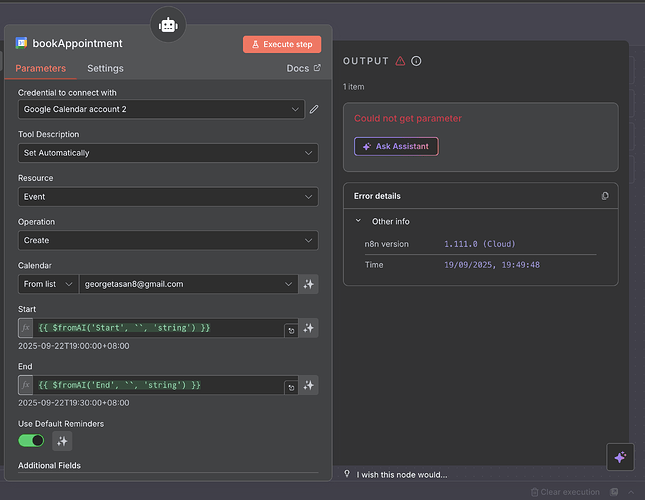
Task: Click the Google Calendar node icon
Action: pyautogui.click(x=21, y=43)
